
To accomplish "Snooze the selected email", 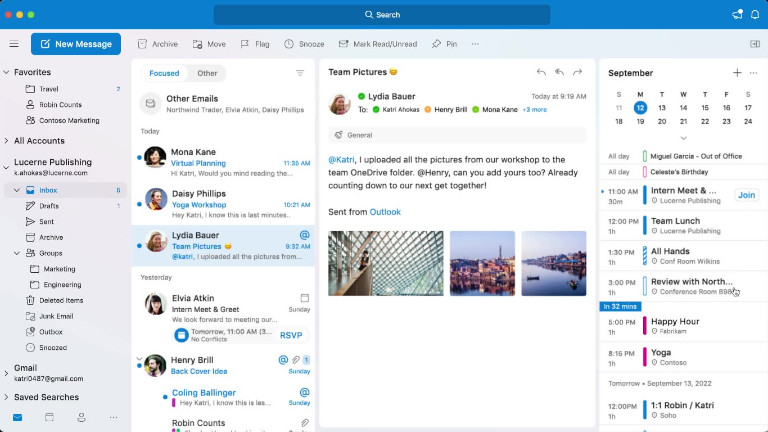I will point(304,44).
